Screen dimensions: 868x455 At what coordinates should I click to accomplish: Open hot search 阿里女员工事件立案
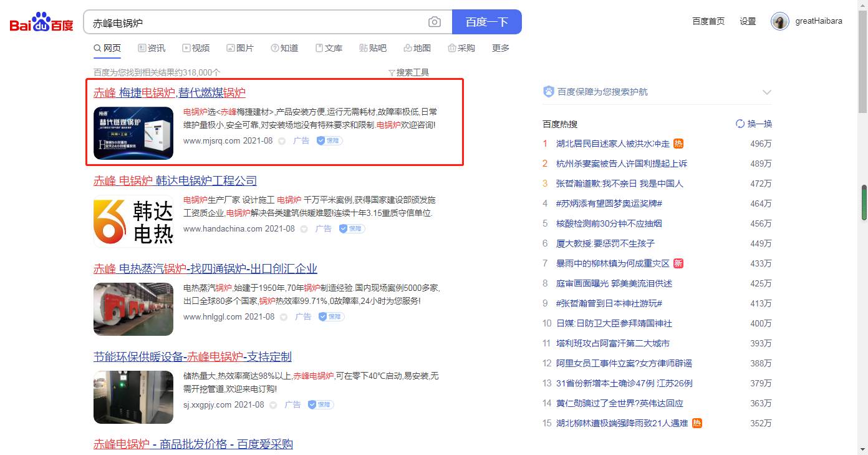624,363
